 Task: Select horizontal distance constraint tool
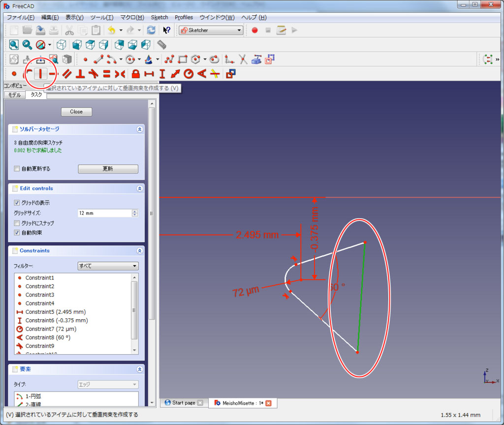point(149,74)
